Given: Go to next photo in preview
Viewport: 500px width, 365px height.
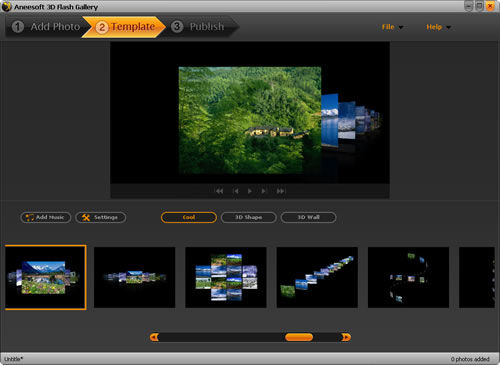Looking at the screenshot, I should [264, 191].
